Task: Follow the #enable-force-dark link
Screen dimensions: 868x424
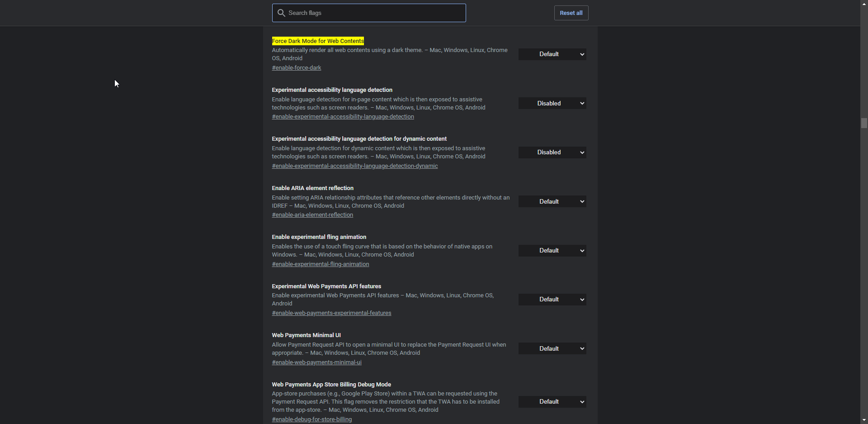Action: [297, 68]
